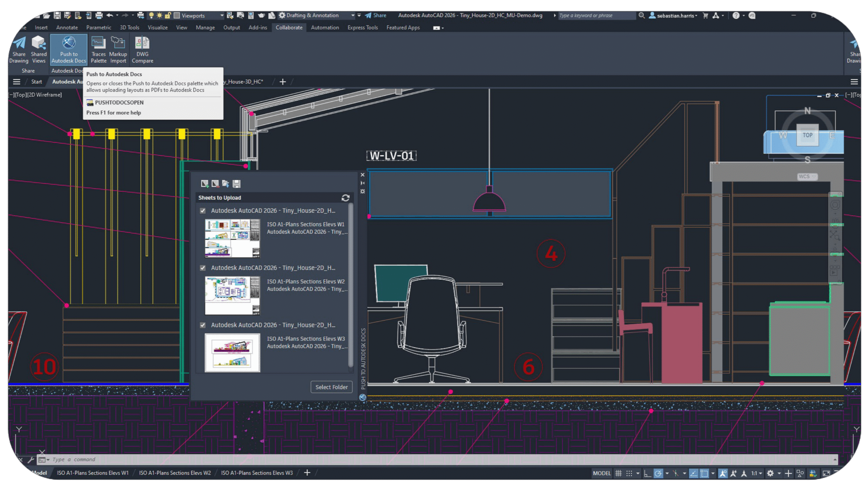Open the ISO A1-Plans Sections Elevs W2 layout
This screenshot has width=868, height=490.
(175, 472)
